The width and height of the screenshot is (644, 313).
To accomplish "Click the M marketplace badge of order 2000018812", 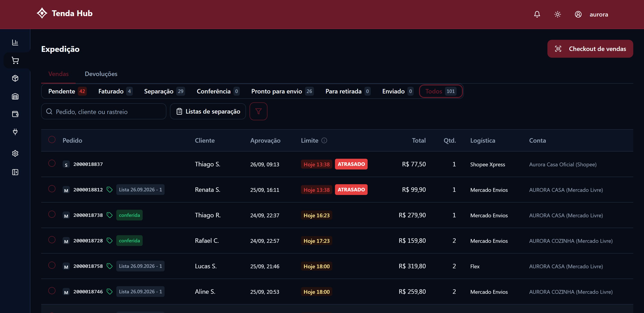I will [66, 190].
